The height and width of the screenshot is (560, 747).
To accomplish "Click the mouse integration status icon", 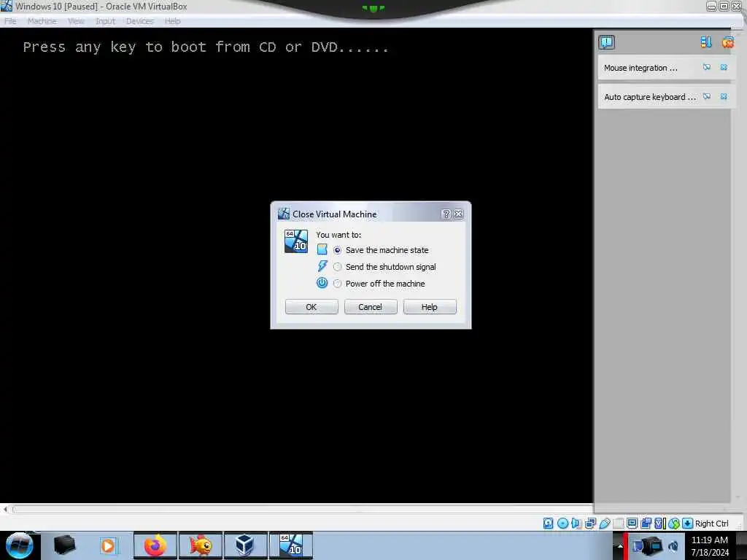I will pos(673,524).
